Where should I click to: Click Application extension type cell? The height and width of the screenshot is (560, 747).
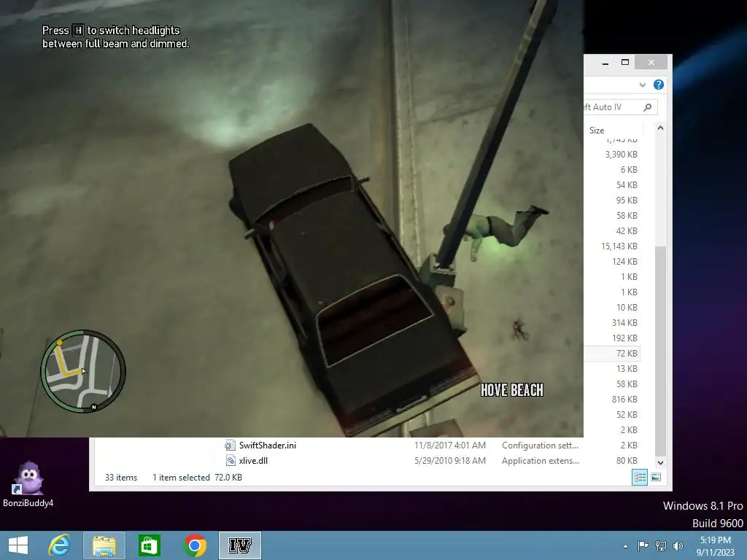[x=541, y=461]
